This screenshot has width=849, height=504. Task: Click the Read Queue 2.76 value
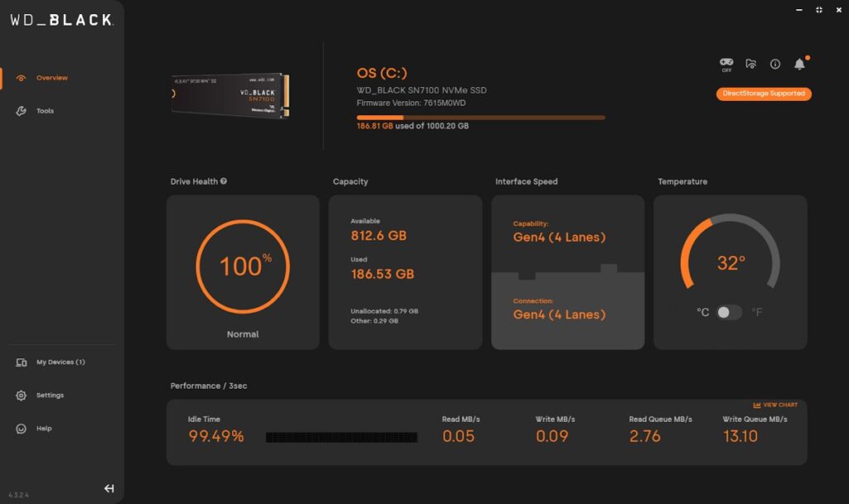(x=645, y=436)
